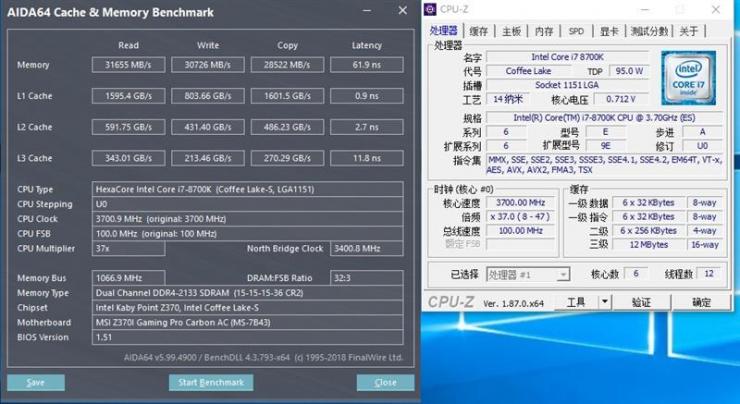Click the Intel Core i7 logo badge
The width and height of the screenshot is (740, 404).
click(689, 78)
